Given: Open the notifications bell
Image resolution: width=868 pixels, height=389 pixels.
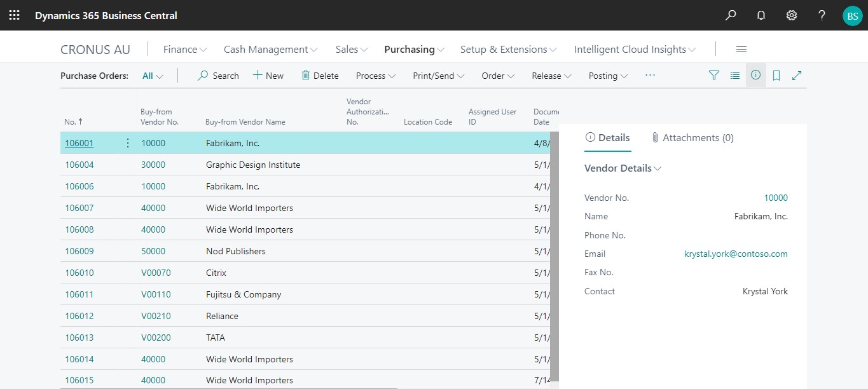Looking at the screenshot, I should (761, 15).
